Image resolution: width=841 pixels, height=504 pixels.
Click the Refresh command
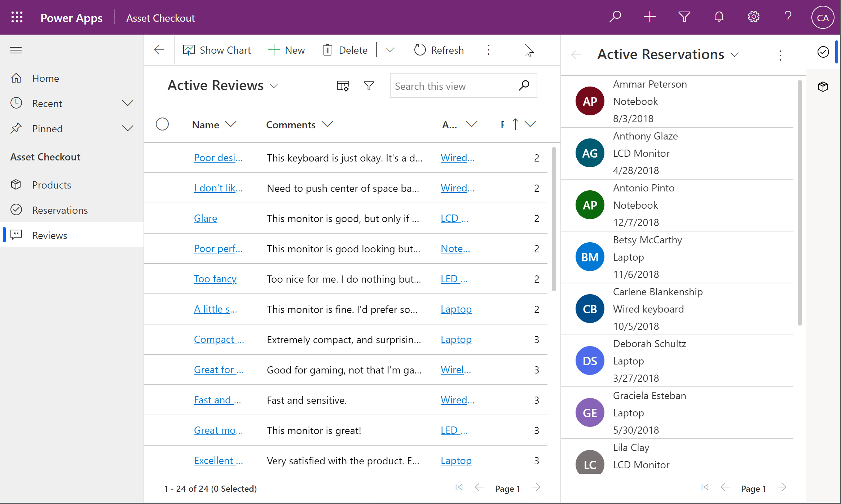click(x=439, y=50)
